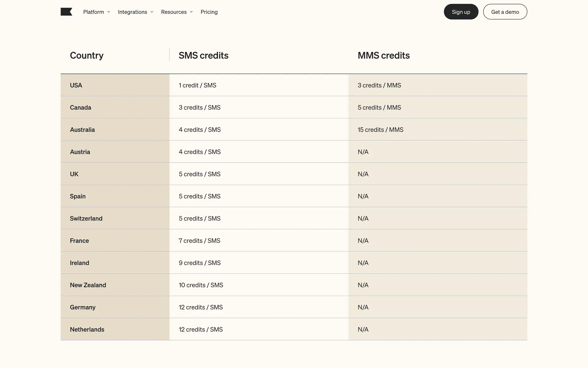Open the Resources navigation item
The height and width of the screenshot is (368, 588).
[174, 12]
